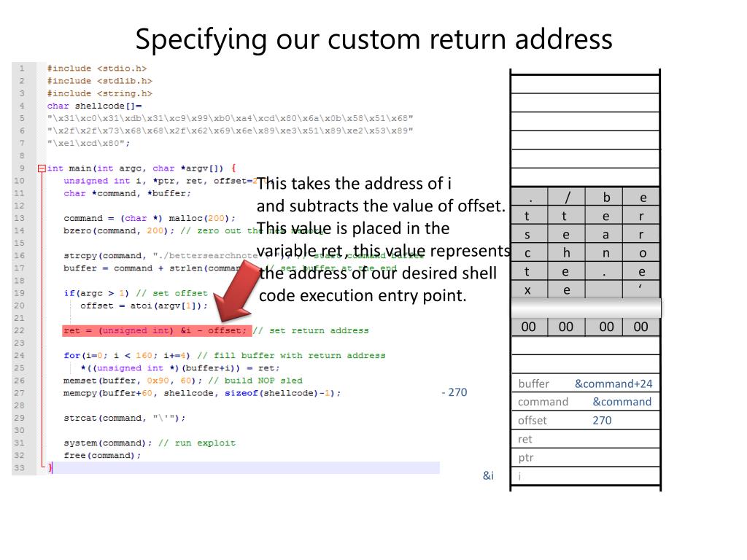Click the 'command = (char *) malloc(200);' line
This screenshot has width=747, height=560.
coord(150,218)
